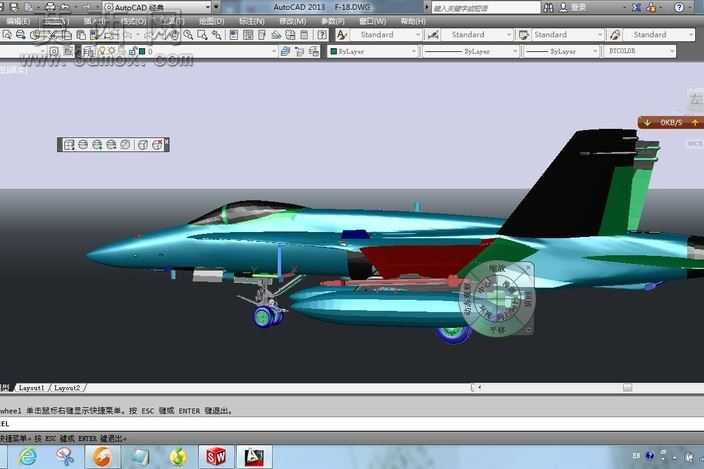
Task: Open the DesignCenter icon
Action: pyautogui.click(x=248, y=35)
